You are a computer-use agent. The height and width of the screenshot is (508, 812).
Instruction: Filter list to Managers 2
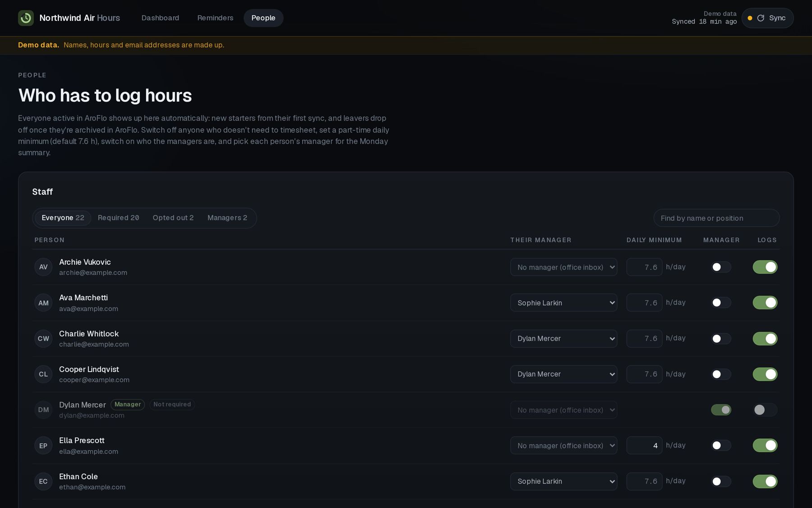[227, 218]
